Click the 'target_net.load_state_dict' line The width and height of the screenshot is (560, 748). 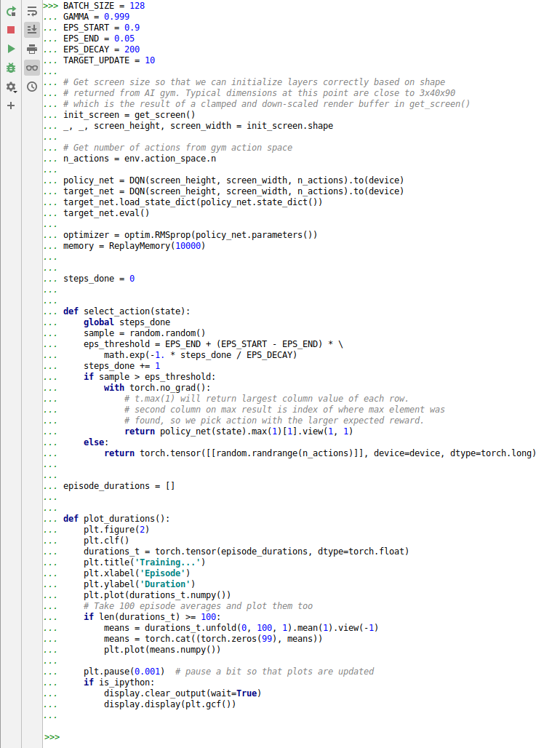coord(193,202)
